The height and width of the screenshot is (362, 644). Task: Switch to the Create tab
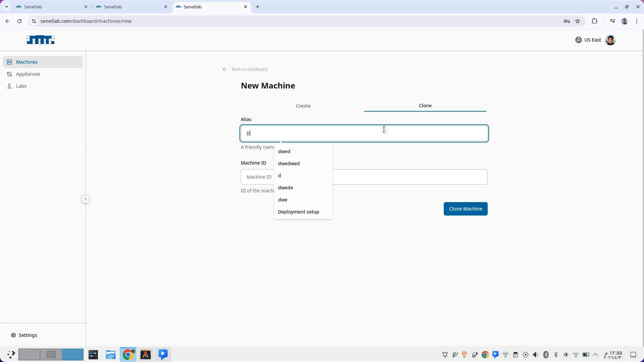click(x=303, y=106)
